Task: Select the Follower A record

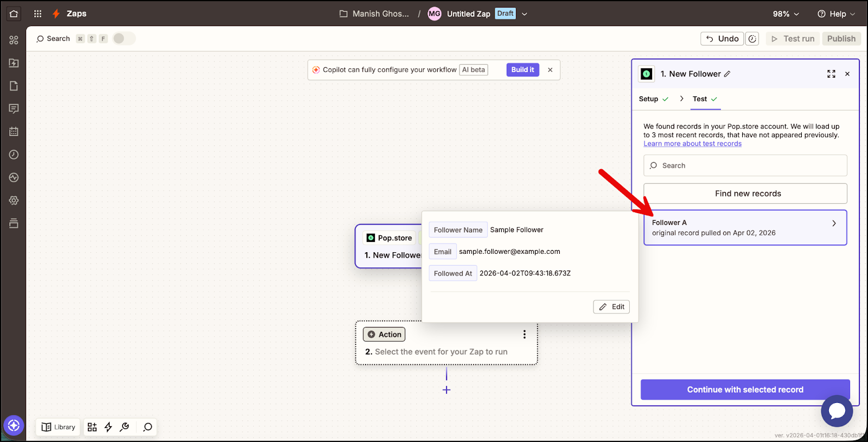Action: (745, 228)
